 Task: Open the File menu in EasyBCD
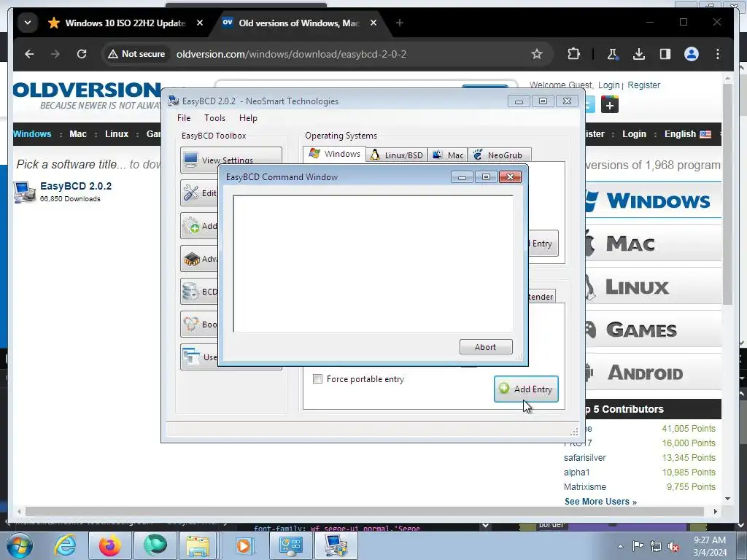coord(184,118)
